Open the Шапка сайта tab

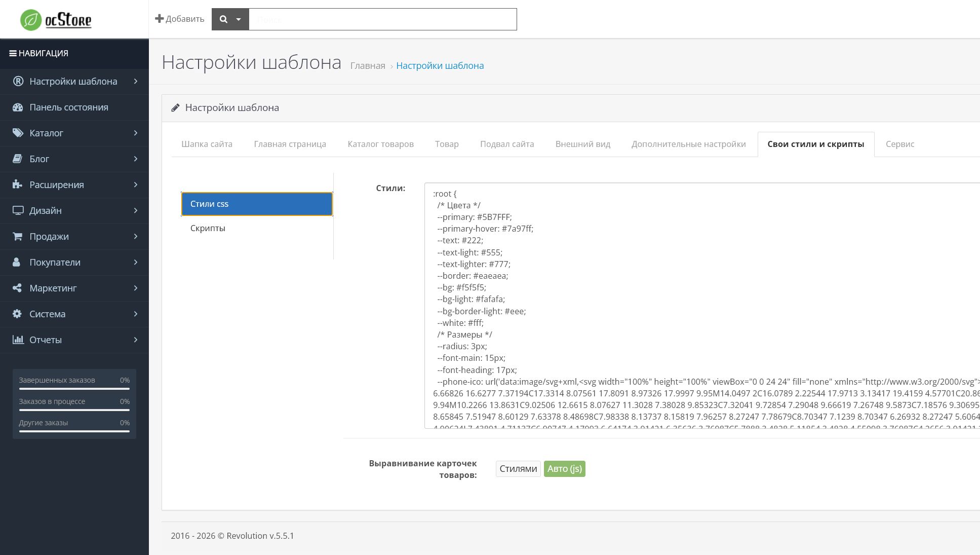207,144
